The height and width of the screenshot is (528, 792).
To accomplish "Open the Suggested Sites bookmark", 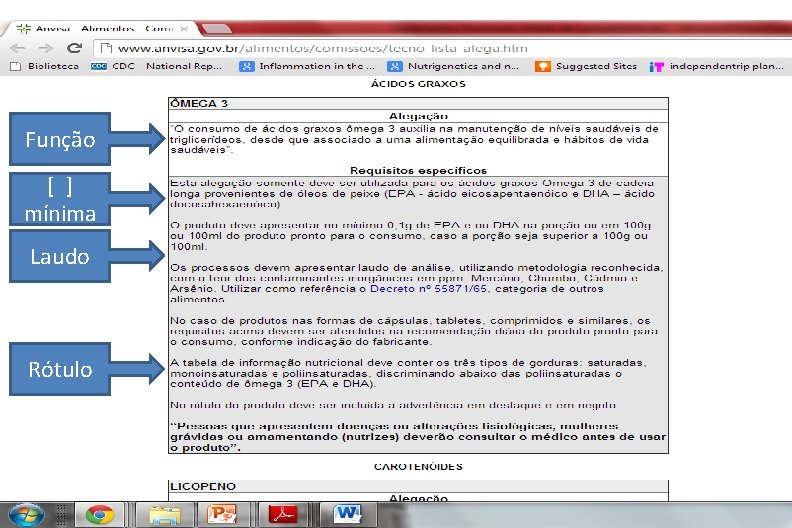I will (x=586, y=66).
